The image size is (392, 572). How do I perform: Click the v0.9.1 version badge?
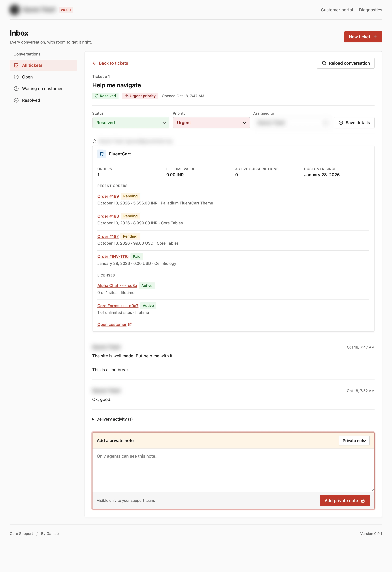[x=66, y=10]
